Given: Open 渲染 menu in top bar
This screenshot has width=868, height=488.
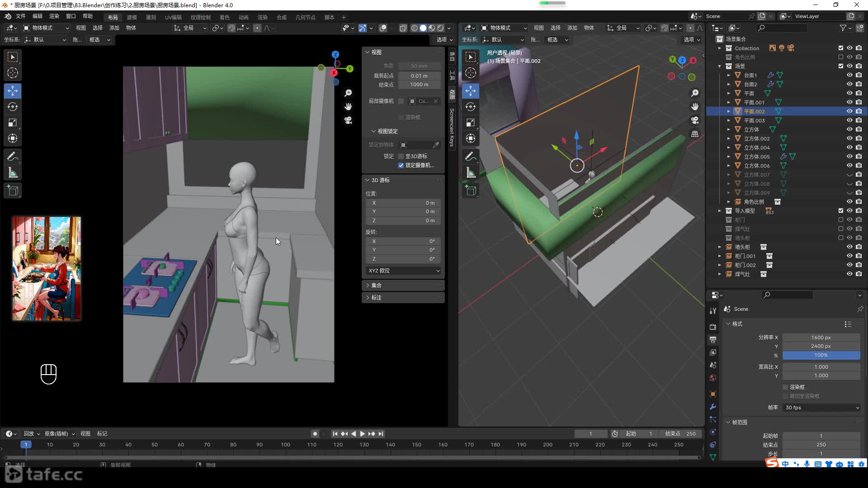Looking at the screenshot, I should coord(54,16).
